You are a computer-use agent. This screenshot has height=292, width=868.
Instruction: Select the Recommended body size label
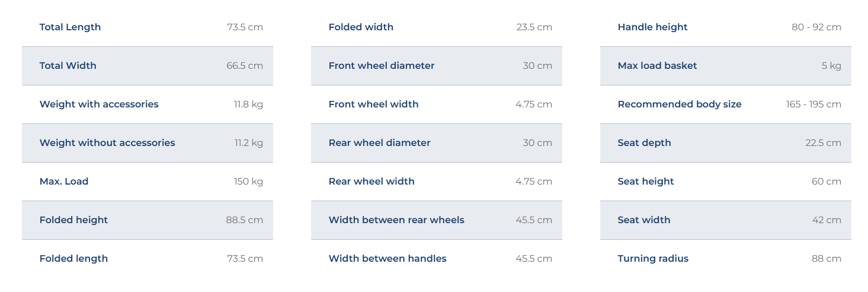click(680, 104)
